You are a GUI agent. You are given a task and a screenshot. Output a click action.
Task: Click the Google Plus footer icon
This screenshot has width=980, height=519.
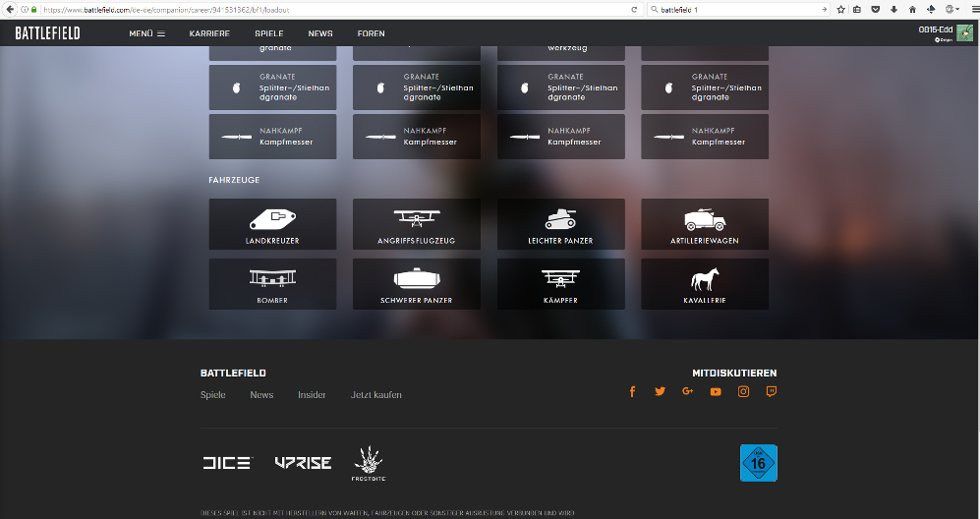click(688, 392)
